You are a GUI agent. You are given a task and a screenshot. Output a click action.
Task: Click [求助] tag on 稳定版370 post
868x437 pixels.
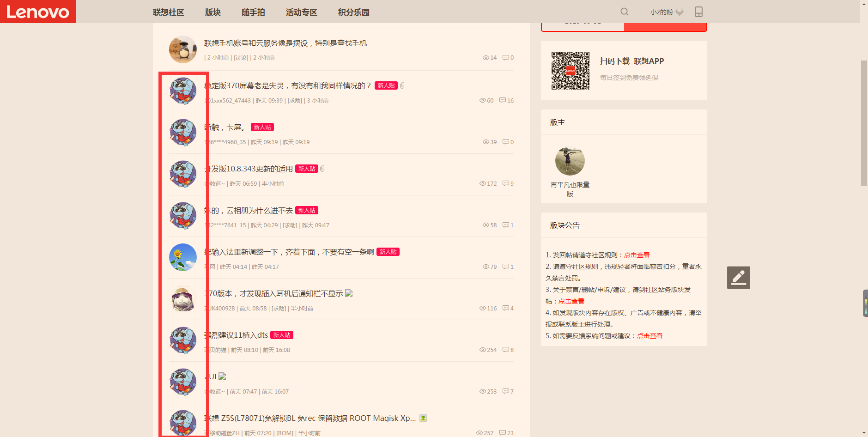click(x=295, y=100)
